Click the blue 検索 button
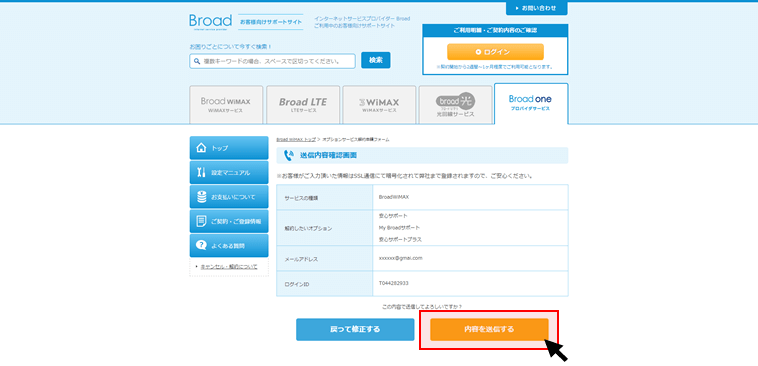 pos(376,60)
